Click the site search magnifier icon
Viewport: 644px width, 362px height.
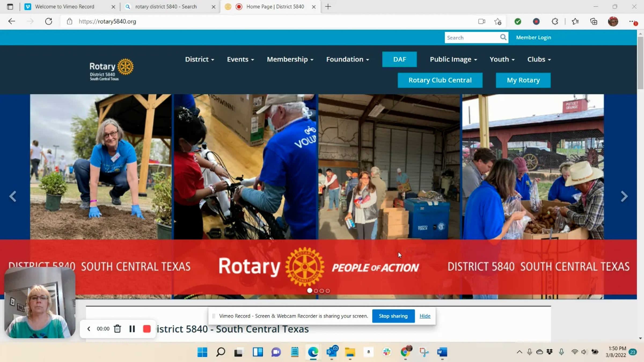503,37
